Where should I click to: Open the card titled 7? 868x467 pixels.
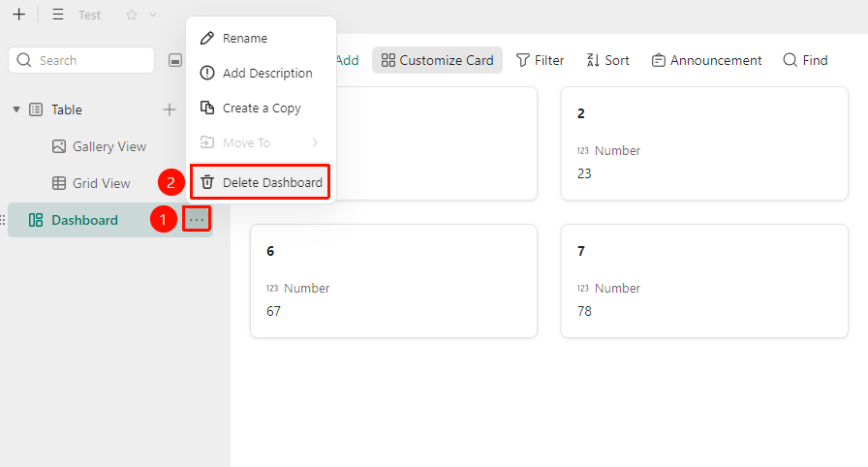tap(704, 281)
